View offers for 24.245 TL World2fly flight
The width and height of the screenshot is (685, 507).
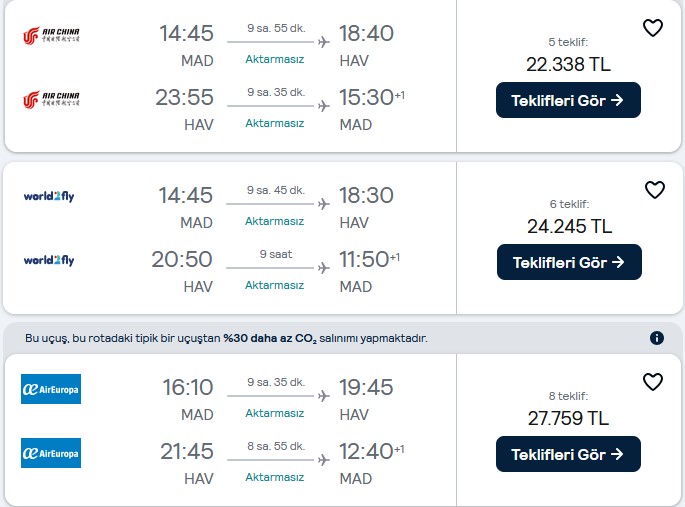[x=569, y=262]
